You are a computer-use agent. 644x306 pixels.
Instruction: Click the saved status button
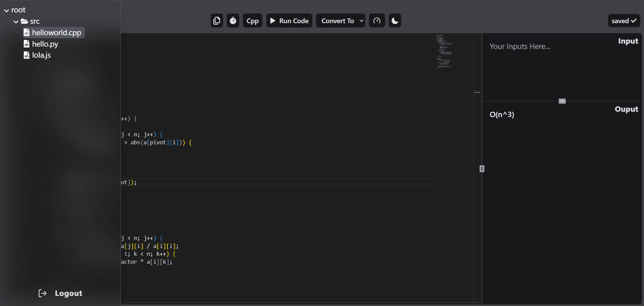[x=624, y=20]
